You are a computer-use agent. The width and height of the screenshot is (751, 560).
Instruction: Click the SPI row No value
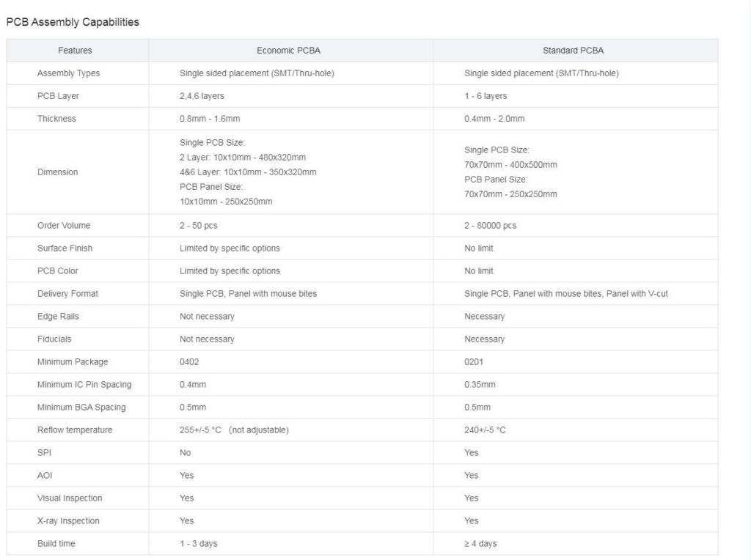click(185, 453)
